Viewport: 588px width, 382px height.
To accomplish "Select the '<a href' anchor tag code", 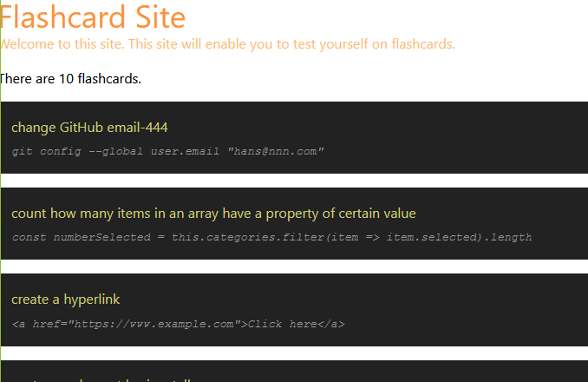I will point(178,324).
